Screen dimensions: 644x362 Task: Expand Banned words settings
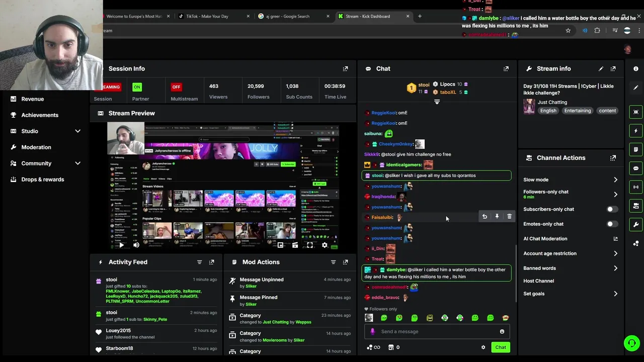point(615,268)
